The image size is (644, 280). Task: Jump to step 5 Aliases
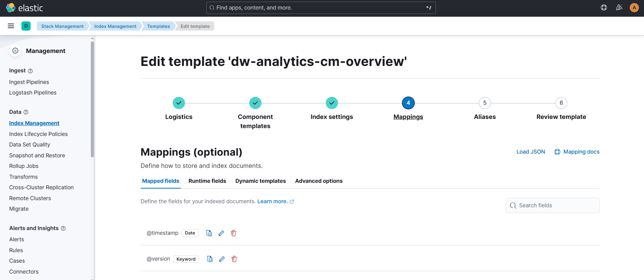coord(485,109)
